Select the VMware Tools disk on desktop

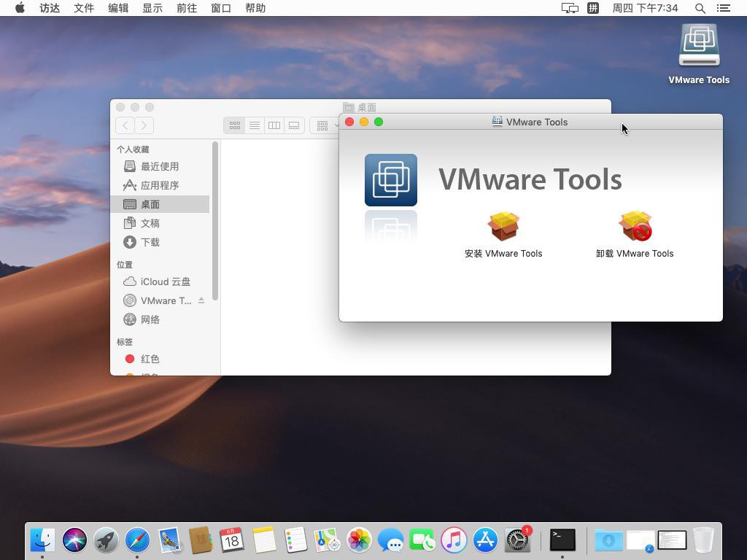click(699, 45)
